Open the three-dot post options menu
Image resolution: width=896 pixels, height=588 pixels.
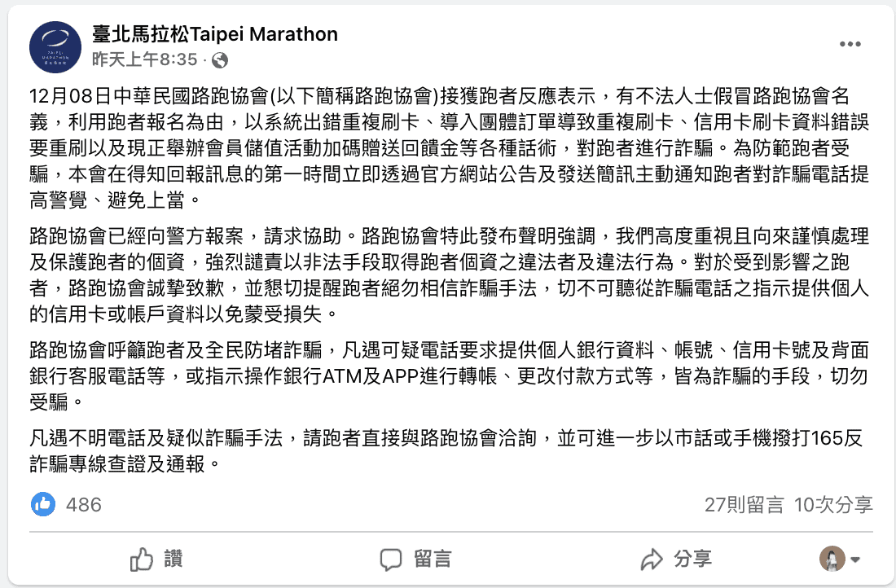pyautogui.click(x=850, y=44)
